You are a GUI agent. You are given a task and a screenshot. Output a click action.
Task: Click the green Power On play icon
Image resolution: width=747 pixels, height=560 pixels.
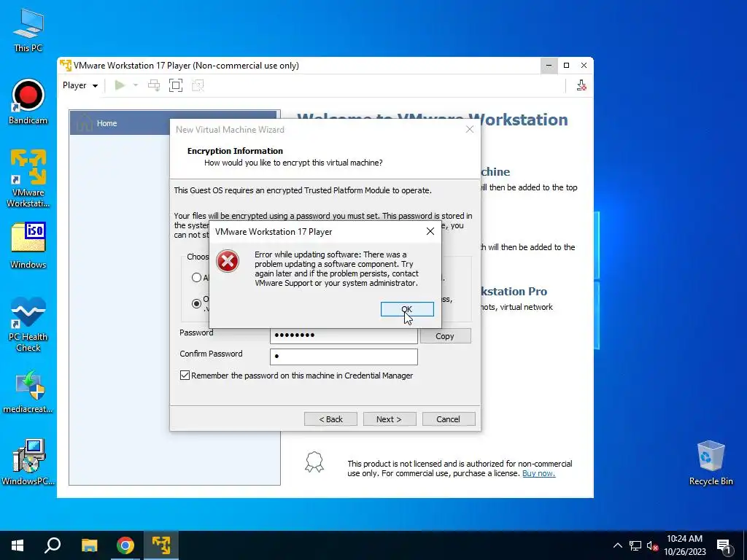120,85
